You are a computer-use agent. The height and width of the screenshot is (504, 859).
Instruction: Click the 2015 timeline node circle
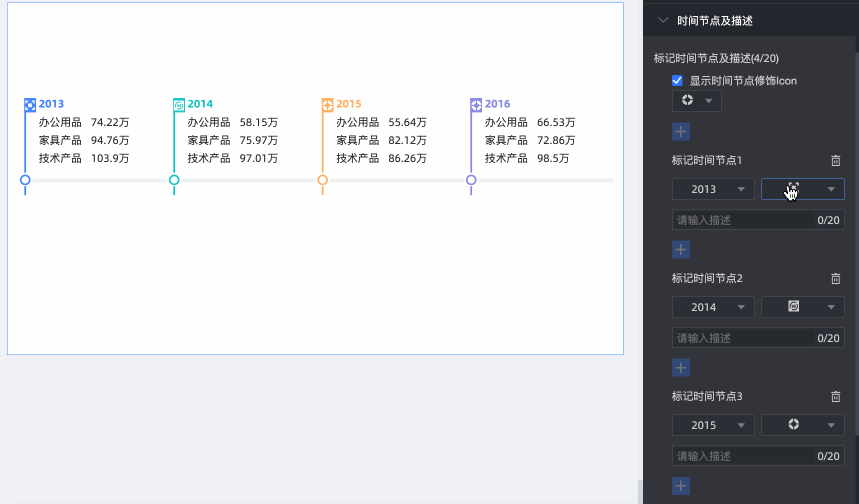coord(322,180)
